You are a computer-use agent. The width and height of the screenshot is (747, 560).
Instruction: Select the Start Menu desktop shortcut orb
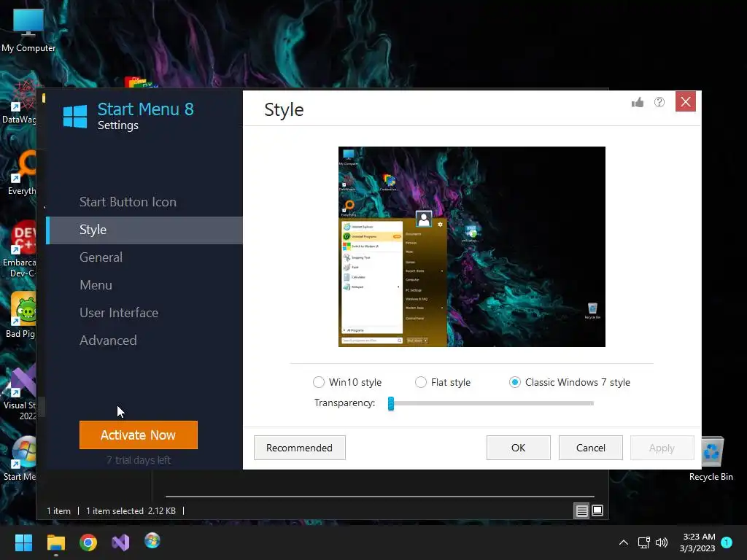click(x=21, y=458)
